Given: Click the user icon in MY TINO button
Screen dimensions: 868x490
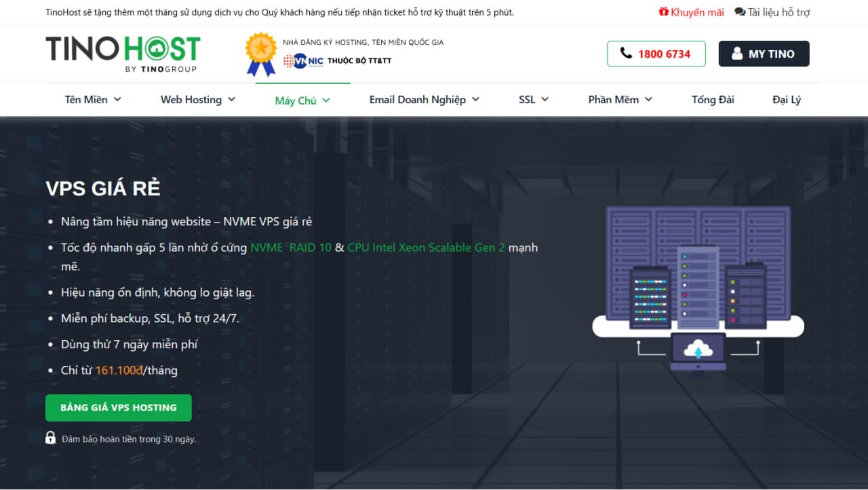Looking at the screenshot, I should tap(737, 54).
